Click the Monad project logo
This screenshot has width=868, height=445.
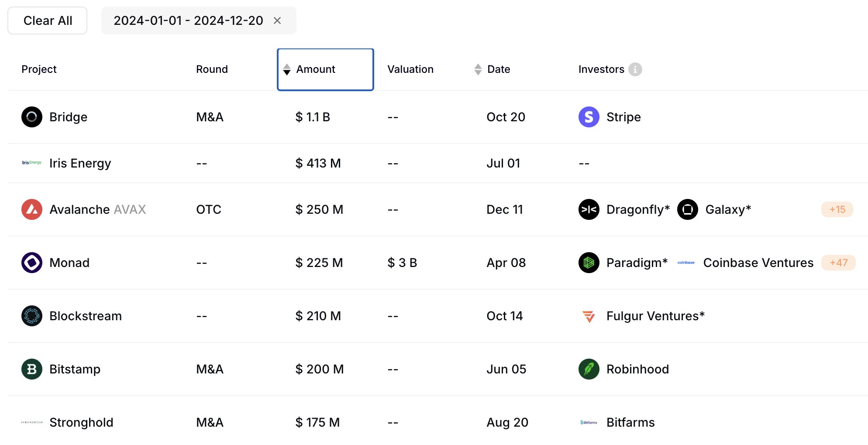tap(32, 263)
